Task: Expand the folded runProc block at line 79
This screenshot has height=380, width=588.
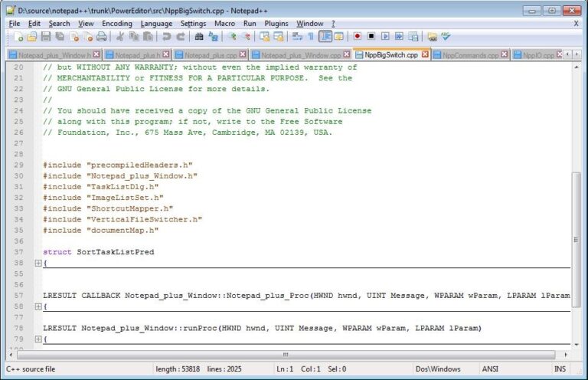Action: (x=38, y=339)
